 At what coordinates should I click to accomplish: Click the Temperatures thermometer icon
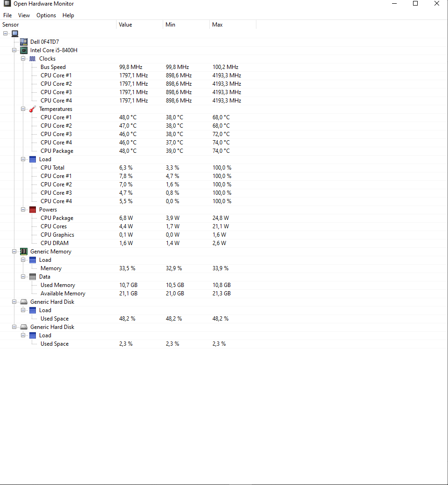coord(33,109)
